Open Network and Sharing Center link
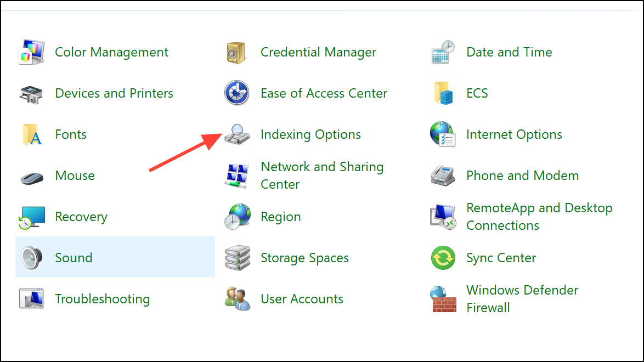The image size is (644, 362). 322,176
